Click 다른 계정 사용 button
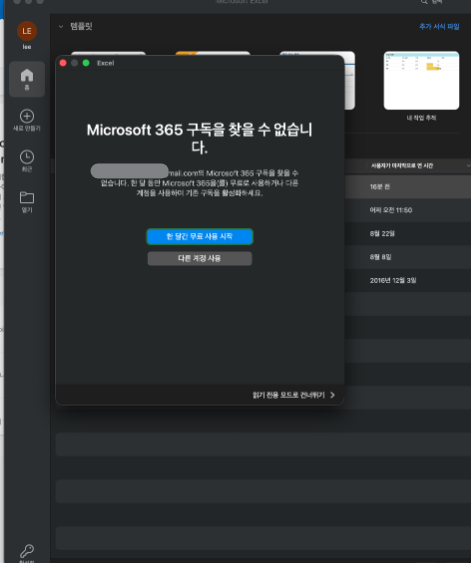This screenshot has height=563, width=471. [200, 259]
